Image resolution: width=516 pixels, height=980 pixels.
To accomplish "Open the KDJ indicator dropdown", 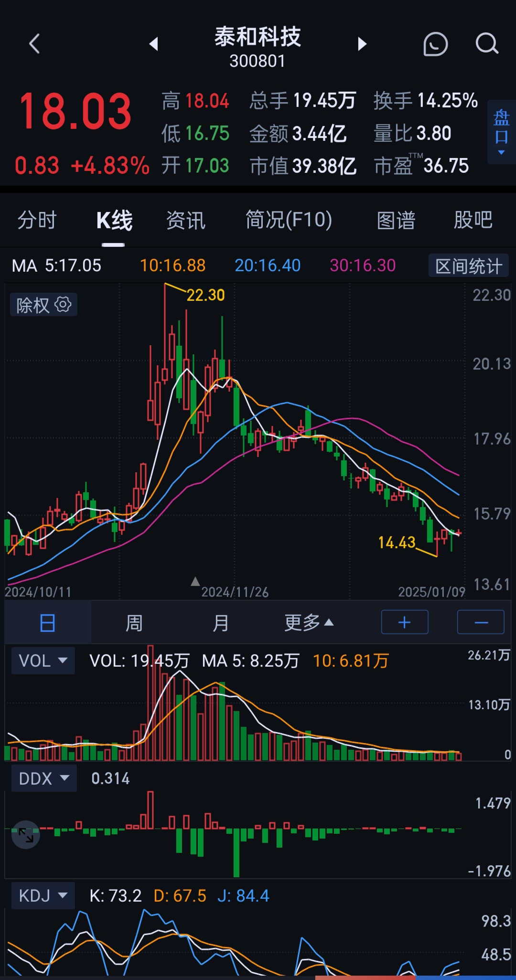I will [x=43, y=895].
